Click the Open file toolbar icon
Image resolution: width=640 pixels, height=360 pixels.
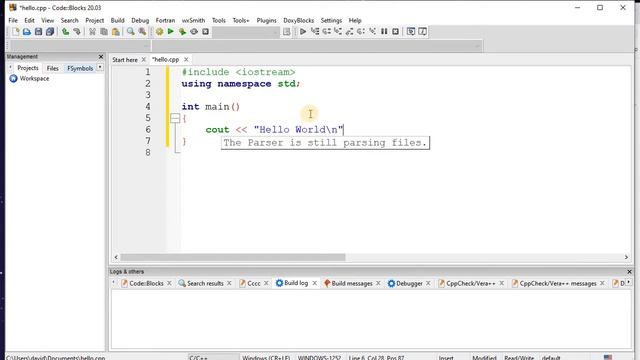(x=27, y=31)
